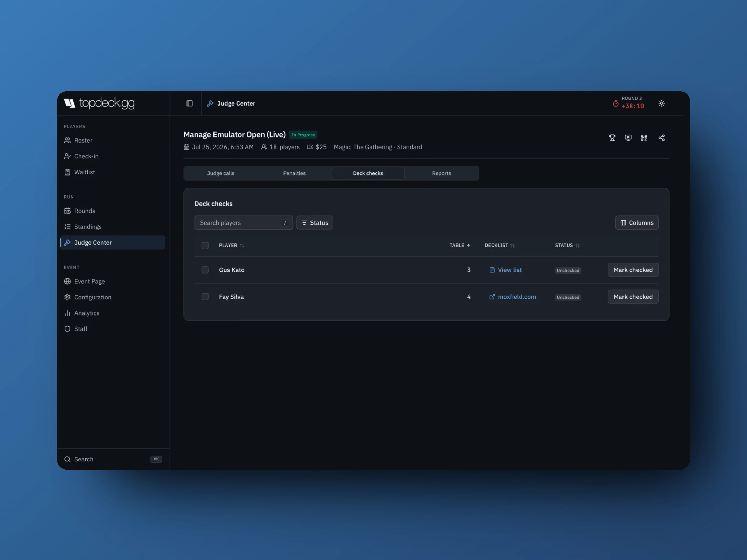Sort by Table column
747x560 pixels.
pyautogui.click(x=460, y=246)
